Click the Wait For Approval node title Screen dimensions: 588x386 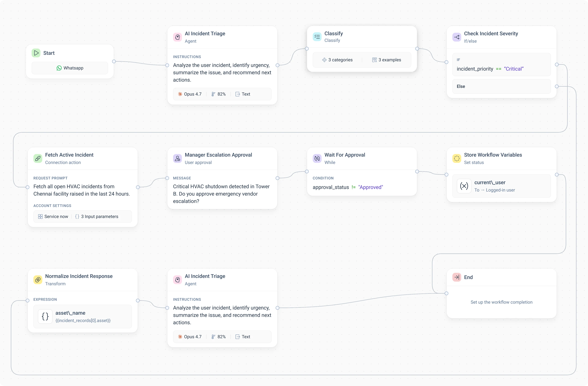(x=345, y=155)
